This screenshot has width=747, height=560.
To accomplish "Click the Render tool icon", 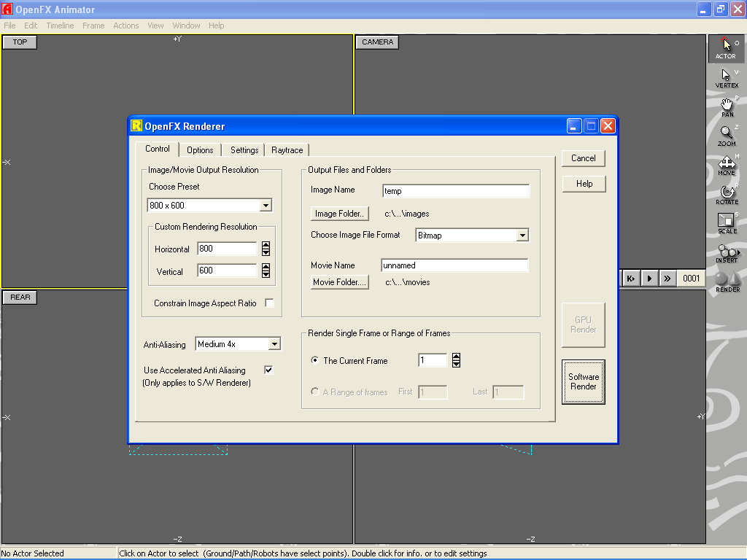I will click(727, 282).
